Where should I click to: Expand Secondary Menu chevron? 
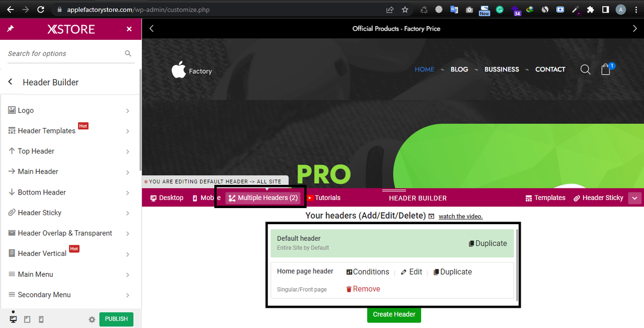click(128, 295)
